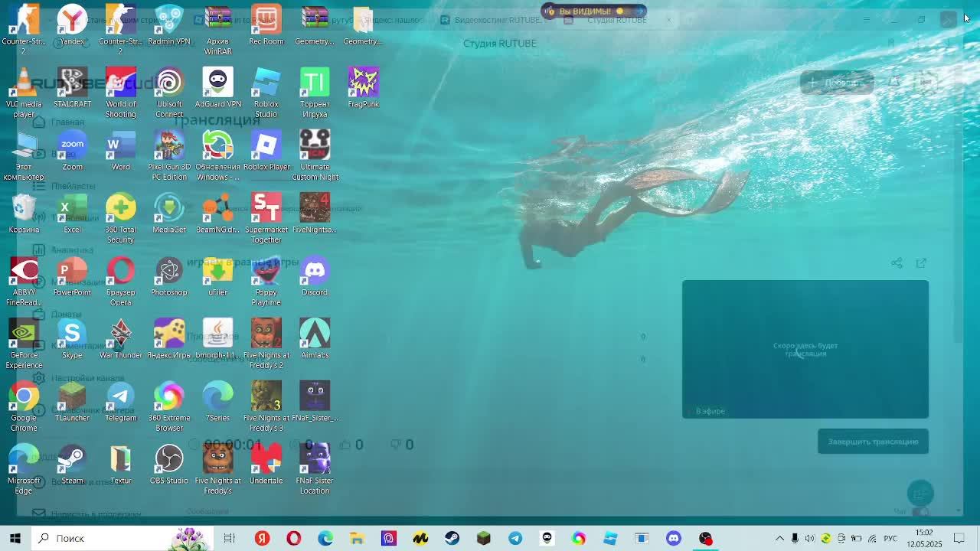This screenshot has height=551, width=980.
Task: Open the Skype desktop shortcut
Action: [72, 339]
